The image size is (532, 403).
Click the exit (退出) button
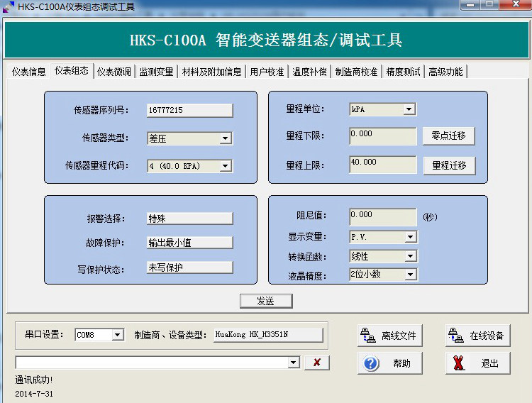477,363
